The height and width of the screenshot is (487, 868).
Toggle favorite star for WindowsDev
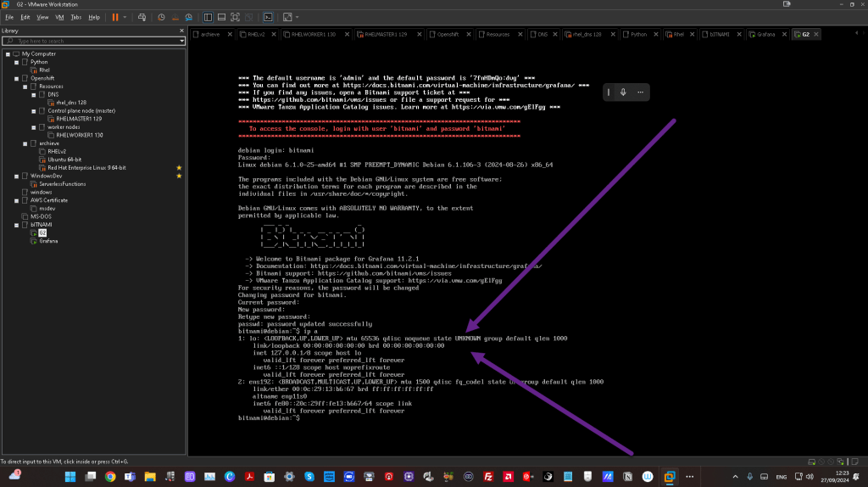pyautogui.click(x=179, y=176)
